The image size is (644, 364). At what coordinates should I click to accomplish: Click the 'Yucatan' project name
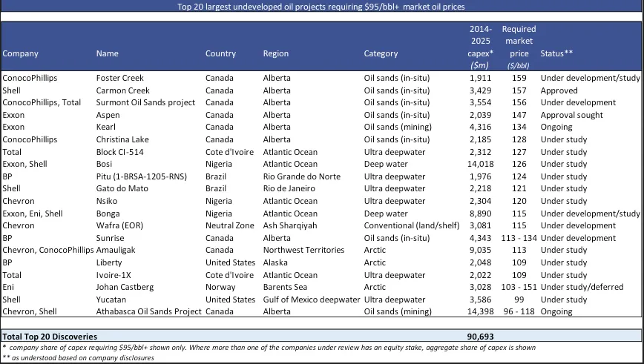click(111, 300)
